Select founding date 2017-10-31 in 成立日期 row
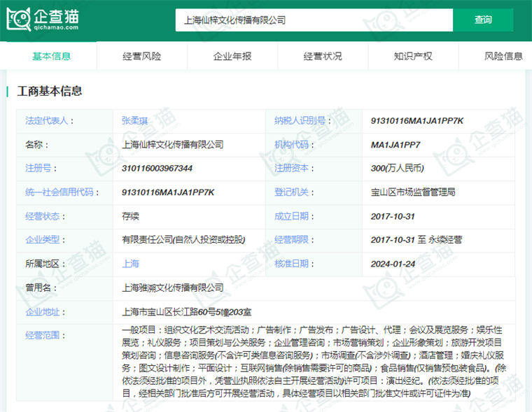Screen dimensions: 532x412 coord(393,216)
